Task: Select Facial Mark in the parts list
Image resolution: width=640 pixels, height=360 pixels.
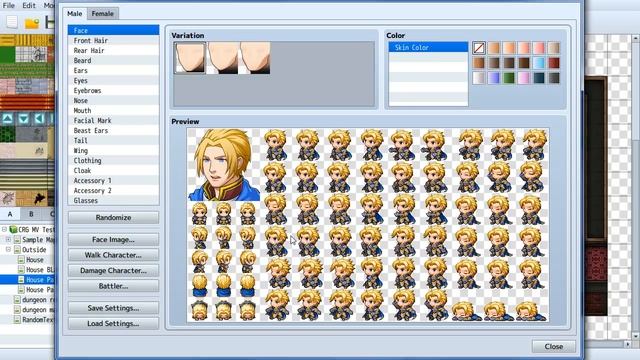Action: [113, 120]
